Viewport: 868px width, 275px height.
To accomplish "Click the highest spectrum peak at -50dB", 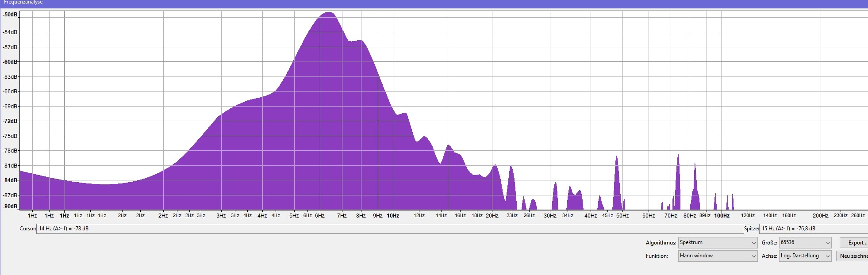I will [x=329, y=13].
